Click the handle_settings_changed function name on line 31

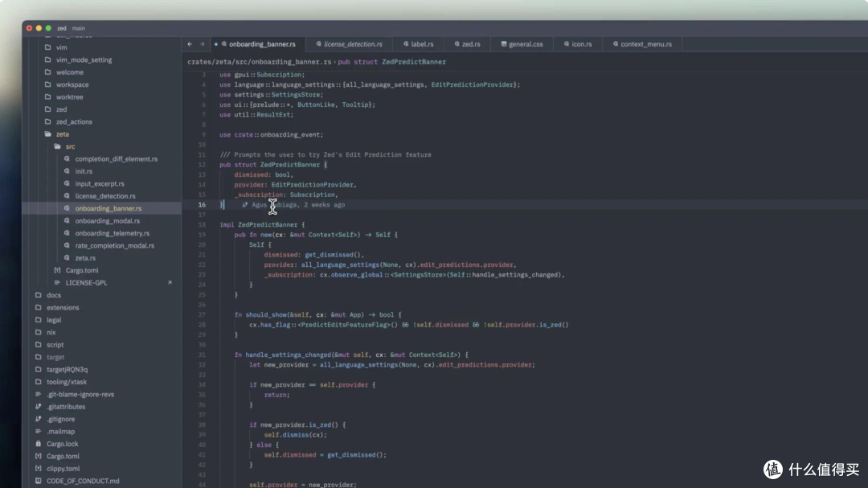288,355
